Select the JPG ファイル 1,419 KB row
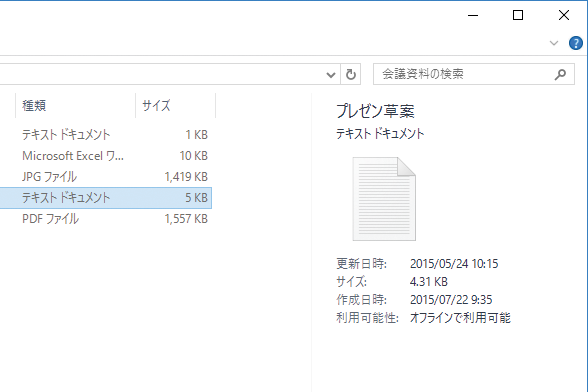This screenshot has height=392, width=588. pyautogui.click(x=106, y=177)
